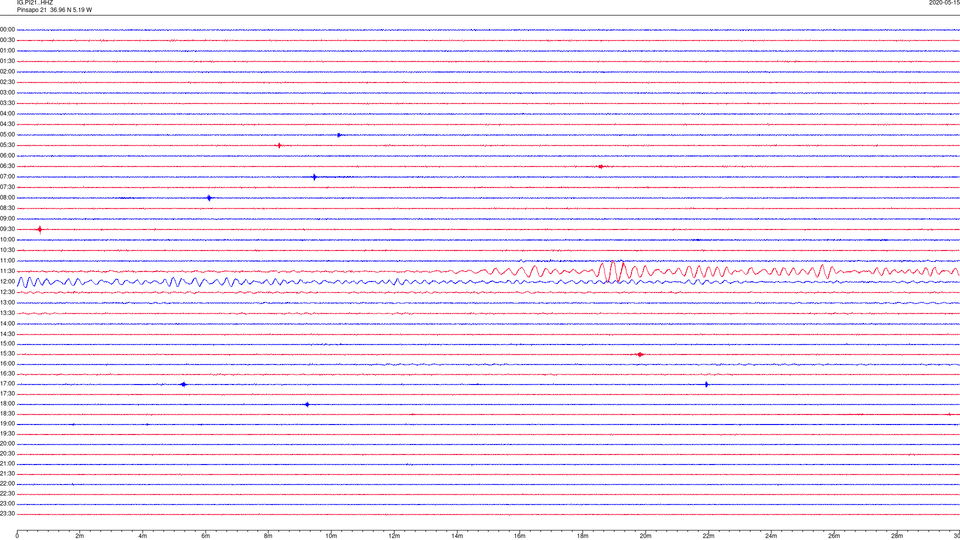The image size is (960, 540).
Task: Click the 00:00 time label
Action: pyautogui.click(x=7, y=29)
